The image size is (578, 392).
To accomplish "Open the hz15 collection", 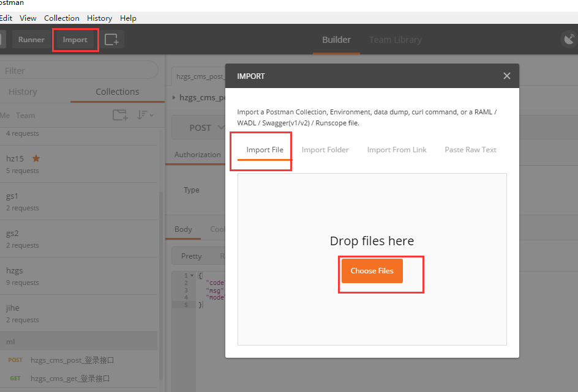I will (x=79, y=164).
